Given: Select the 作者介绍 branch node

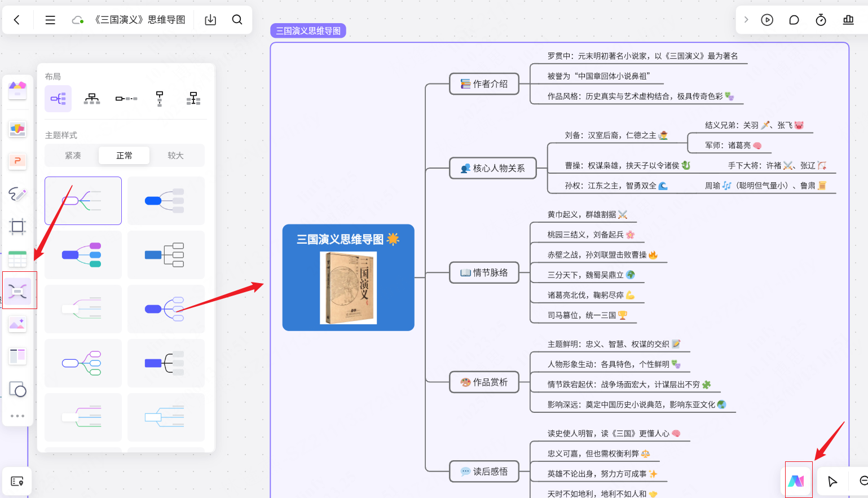Looking at the screenshot, I should tap(484, 84).
